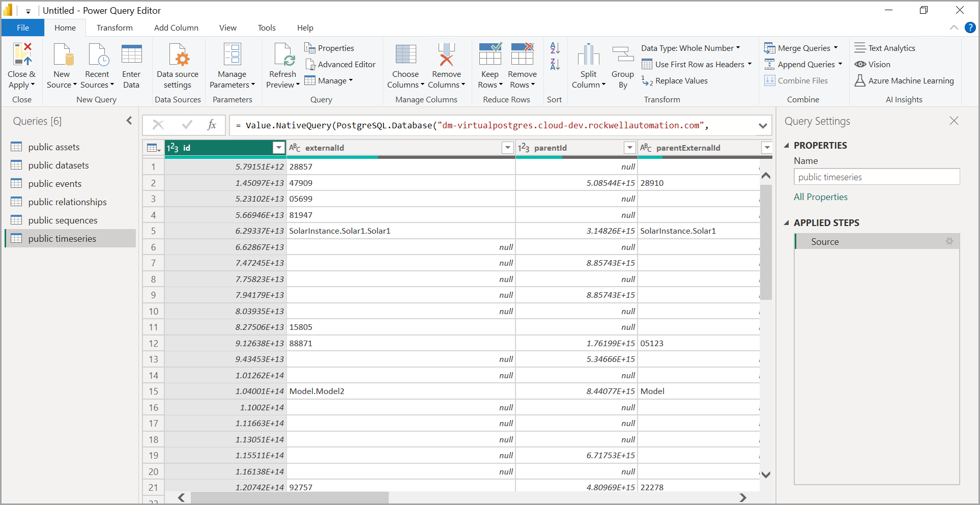This screenshot has width=980, height=505.
Task: Click the All Properties link
Action: 820,197
